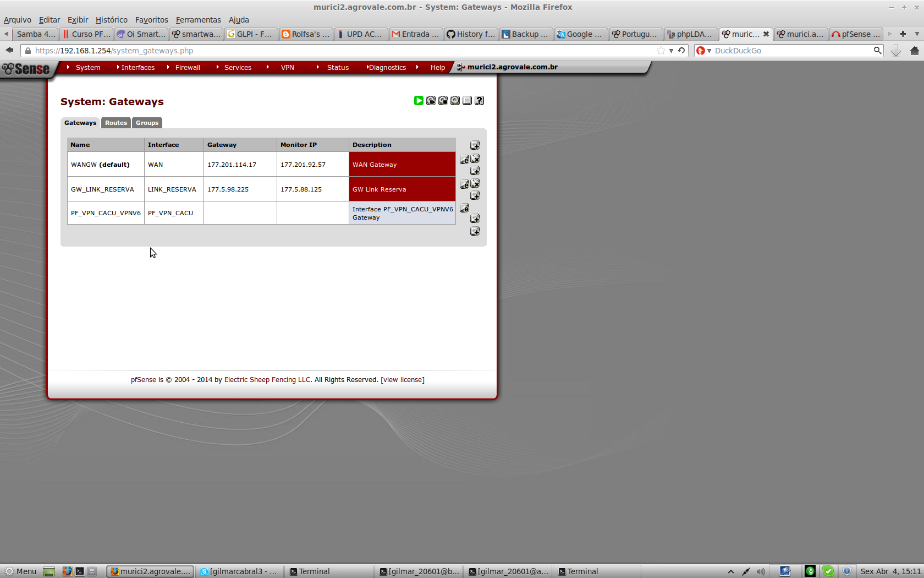
Task: Edit the GW_LINK_RESERVA gateway entry
Action: [464, 184]
